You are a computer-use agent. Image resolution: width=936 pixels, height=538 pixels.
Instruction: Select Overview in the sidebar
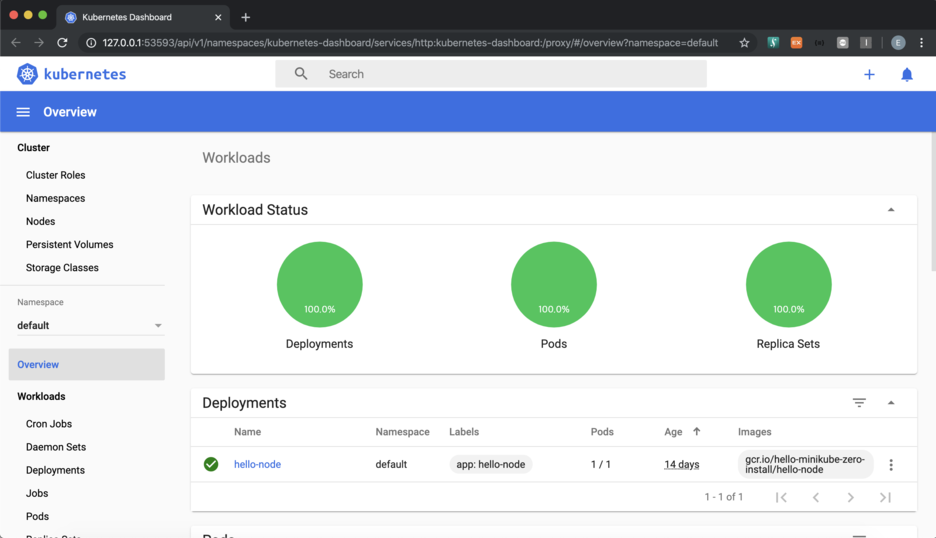click(x=87, y=364)
